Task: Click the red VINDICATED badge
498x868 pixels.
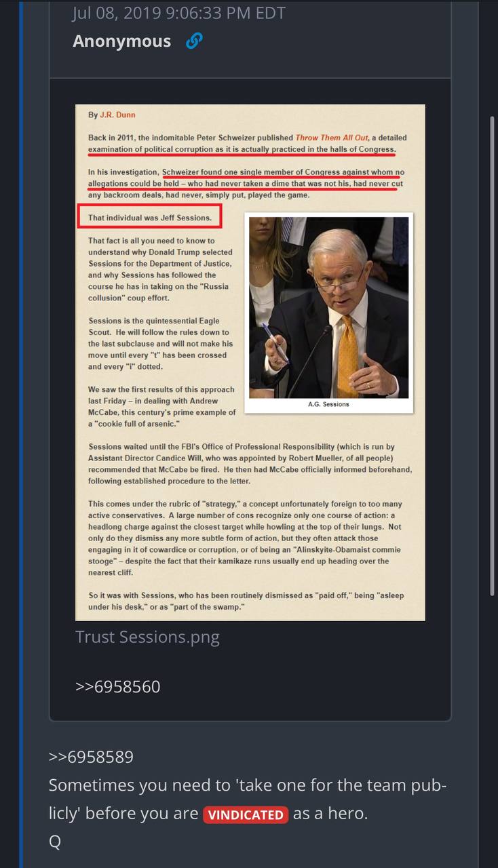Action: point(246,814)
